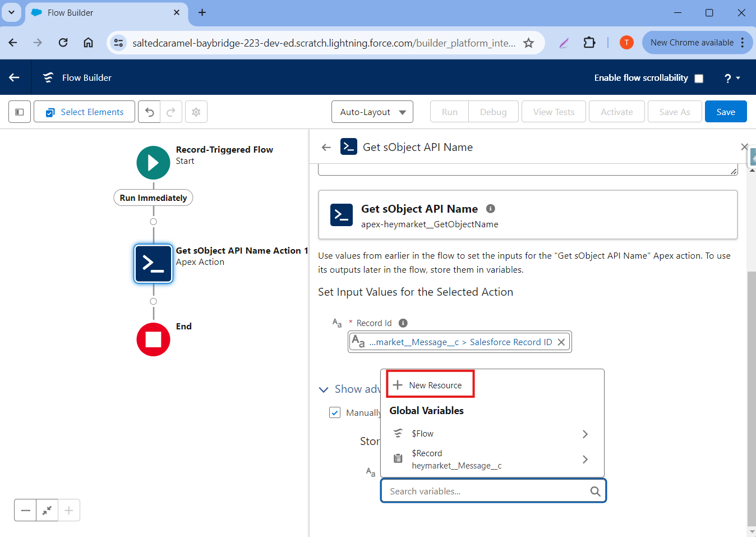This screenshot has width=756, height=537.
Task: View site information icon in address bar
Action: [x=118, y=43]
